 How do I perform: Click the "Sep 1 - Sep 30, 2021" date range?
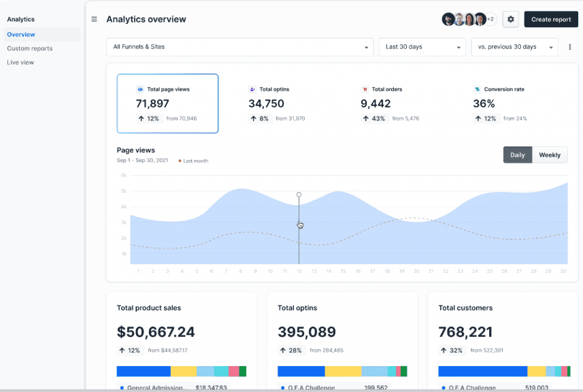(x=142, y=161)
